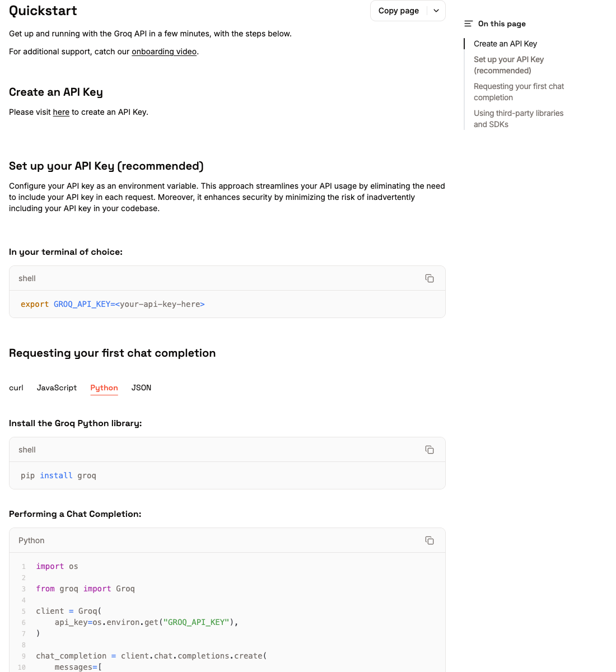Open the onboarding video link
Screen dimensions: 616x672
click(x=164, y=52)
